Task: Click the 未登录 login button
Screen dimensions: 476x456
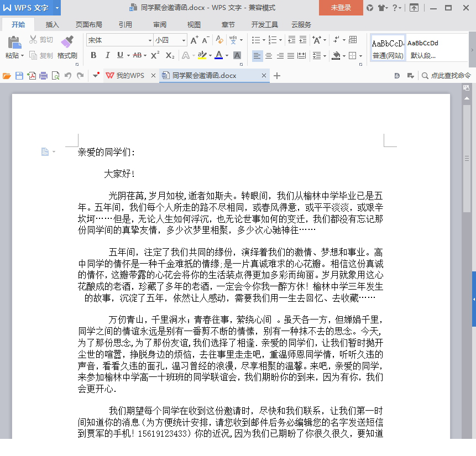Action: [341, 8]
